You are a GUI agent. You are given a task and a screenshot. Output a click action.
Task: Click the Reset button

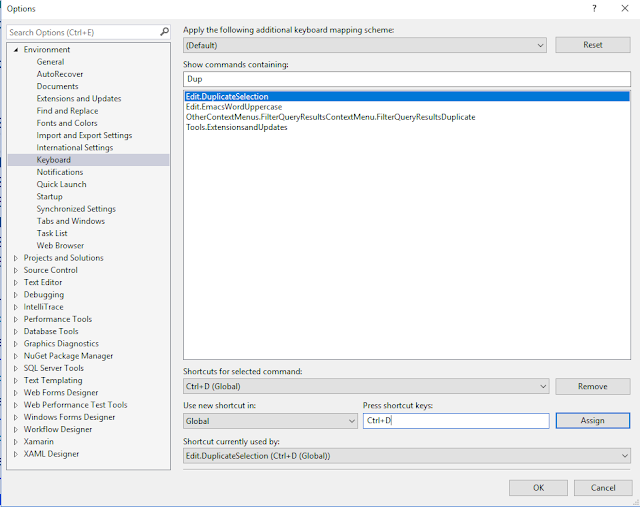(x=593, y=45)
